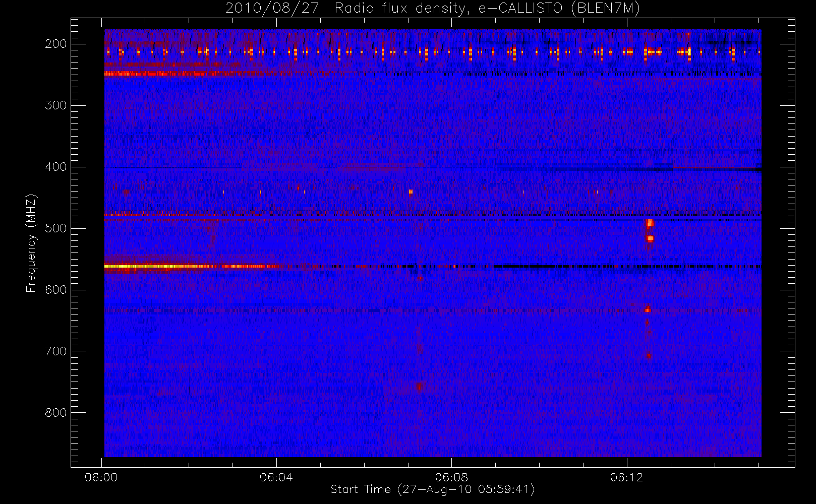
Task: Click the 400 frequency tick label
Action: [x=55, y=167]
